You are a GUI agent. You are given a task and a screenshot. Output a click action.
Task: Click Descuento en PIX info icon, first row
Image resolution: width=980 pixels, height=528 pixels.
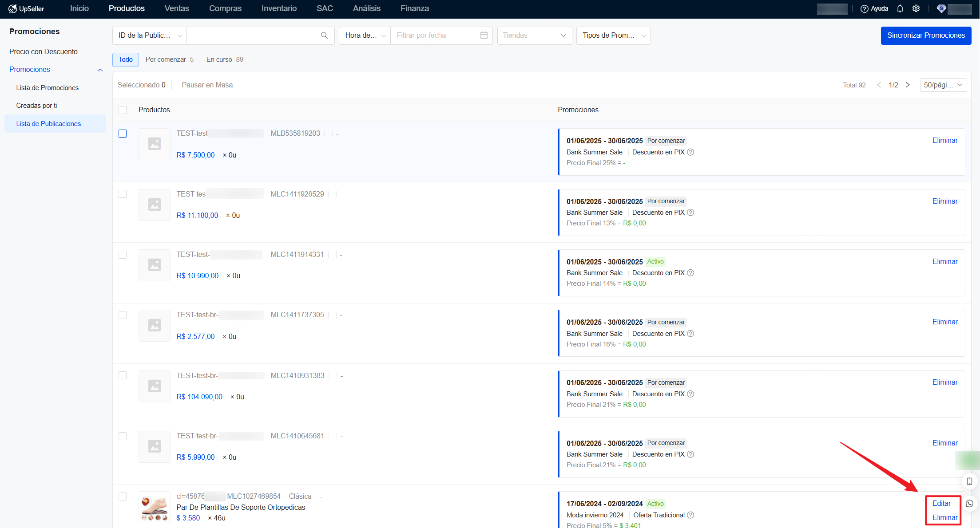point(690,152)
